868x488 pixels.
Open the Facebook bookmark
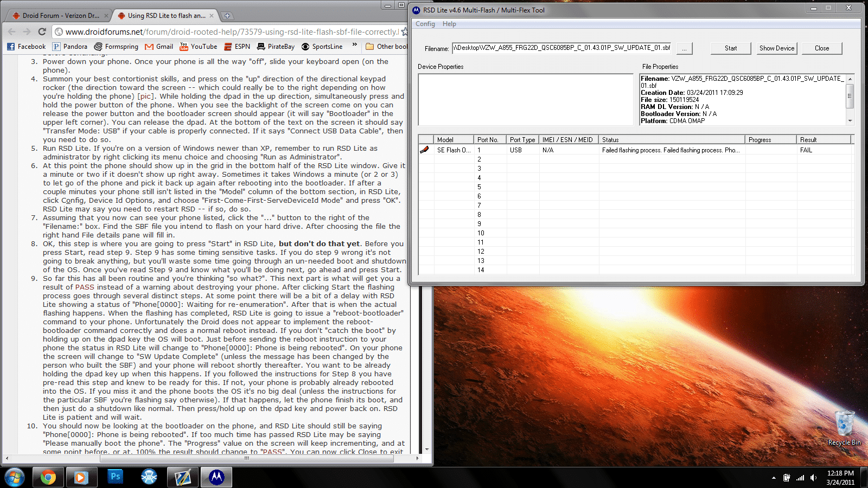tap(26, 47)
